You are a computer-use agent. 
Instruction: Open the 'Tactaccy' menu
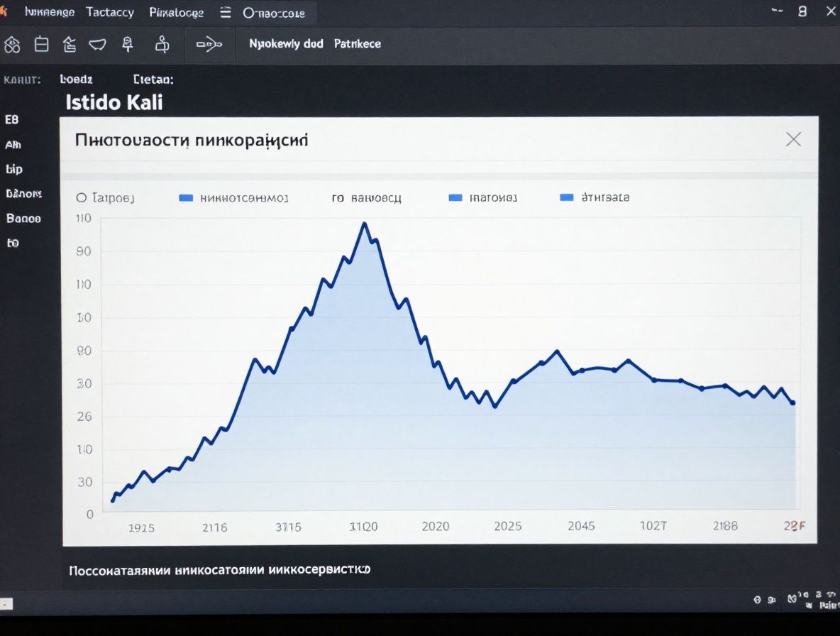(109, 13)
